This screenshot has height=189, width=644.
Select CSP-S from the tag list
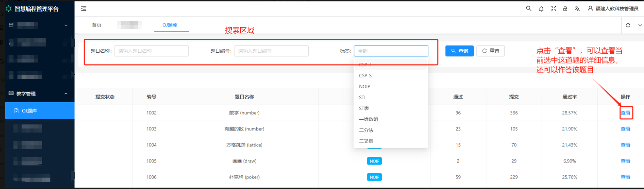coord(365,76)
